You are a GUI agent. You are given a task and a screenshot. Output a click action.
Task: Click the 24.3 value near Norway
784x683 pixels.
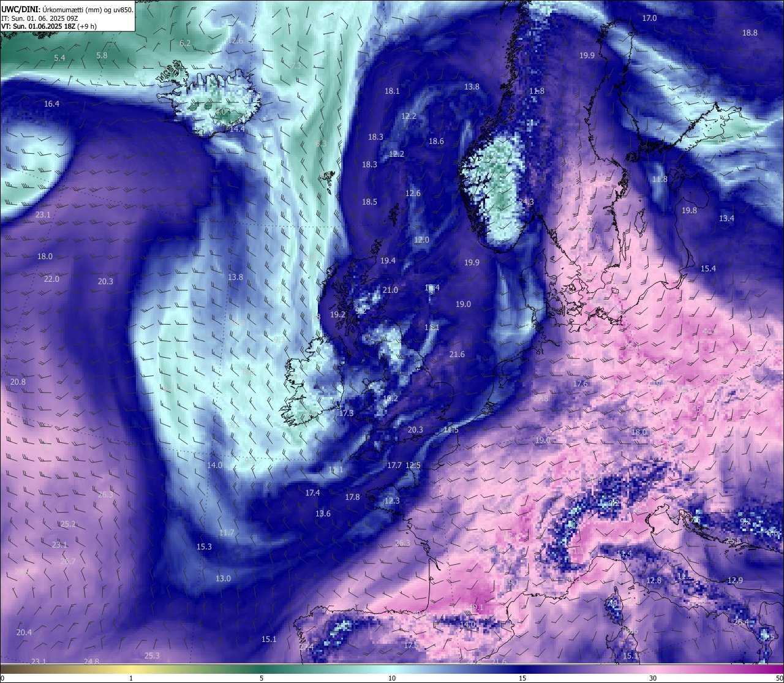click(526, 202)
